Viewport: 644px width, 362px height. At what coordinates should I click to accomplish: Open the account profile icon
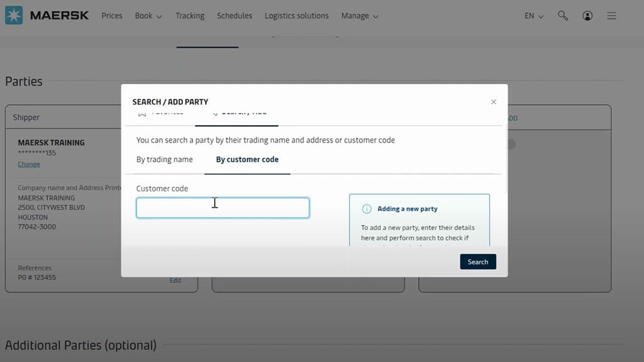coord(587,16)
